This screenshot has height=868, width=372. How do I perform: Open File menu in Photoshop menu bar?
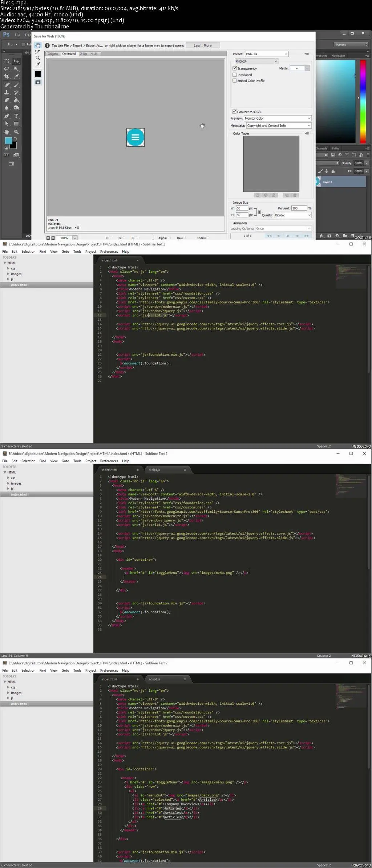point(17,35)
